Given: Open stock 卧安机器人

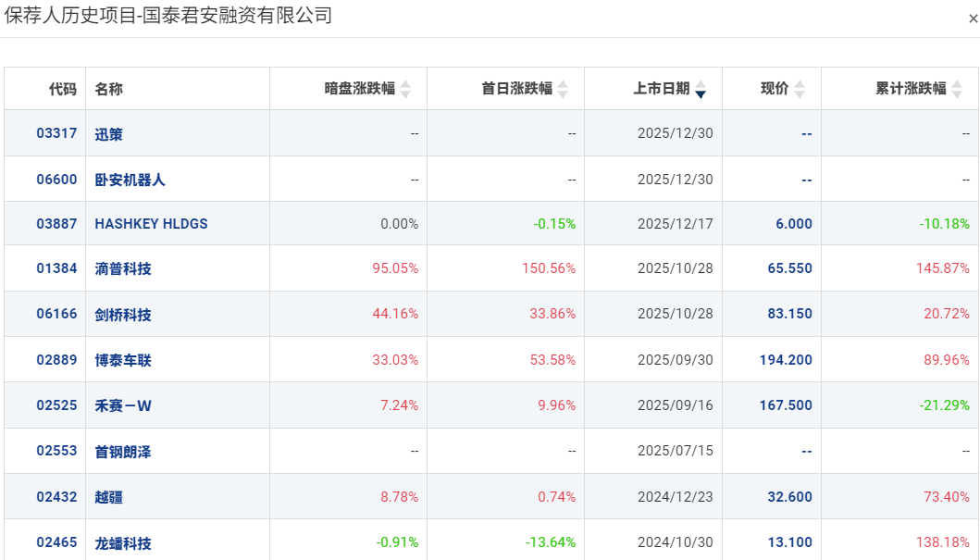Looking at the screenshot, I should pyautogui.click(x=130, y=180).
